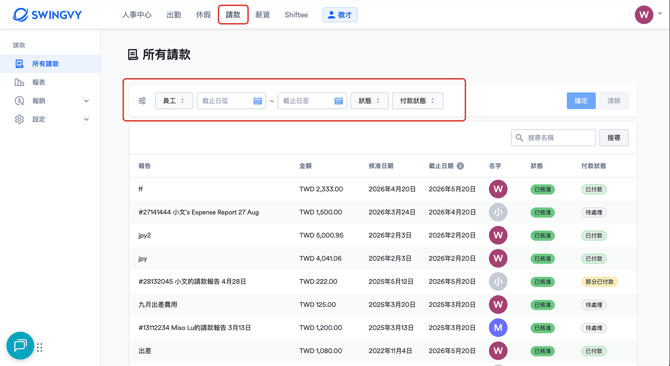This screenshot has height=366, width=670.
Task: Open the calendar icon for 截止日至
Action: coord(338,101)
